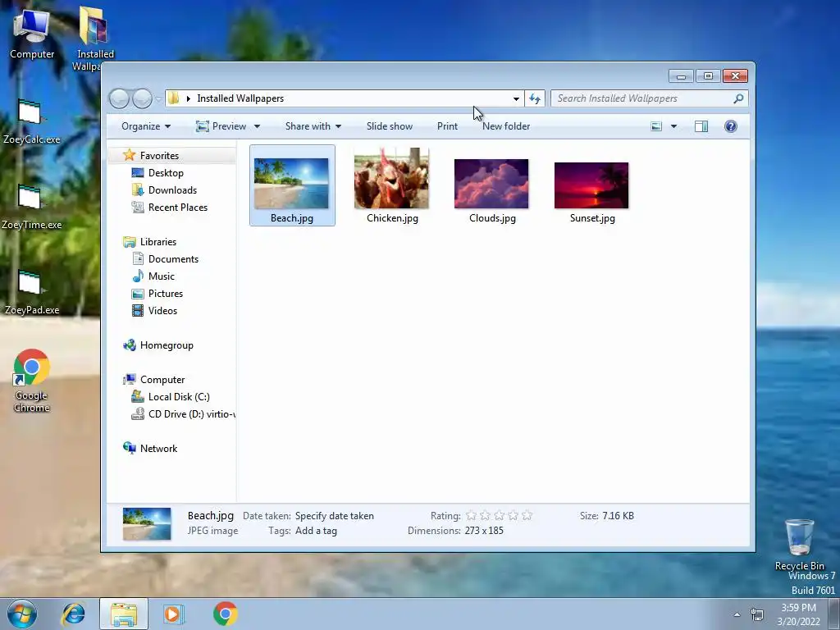Click the search magnifier icon
This screenshot has width=840, height=630.
pos(738,98)
